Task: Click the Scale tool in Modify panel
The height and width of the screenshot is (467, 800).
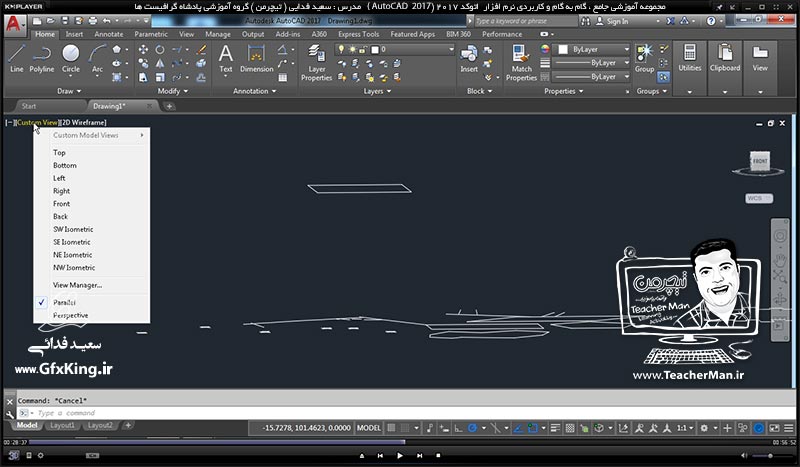Action: [x=160, y=78]
